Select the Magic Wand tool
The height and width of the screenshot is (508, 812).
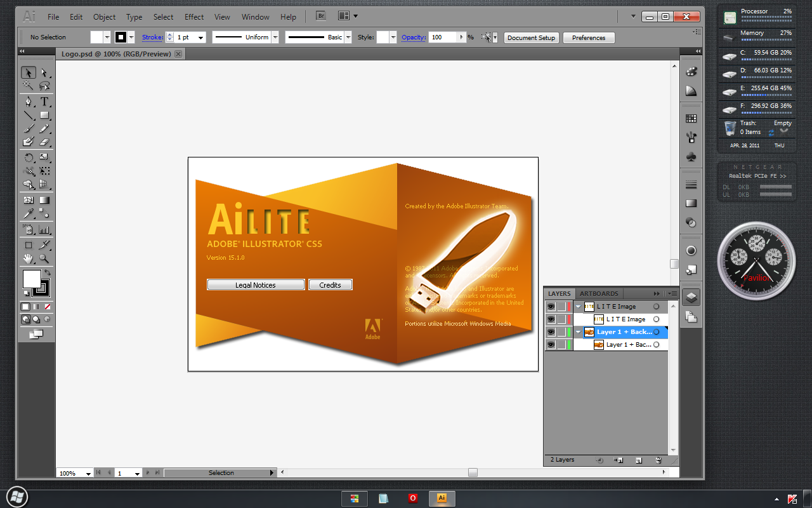(x=29, y=86)
